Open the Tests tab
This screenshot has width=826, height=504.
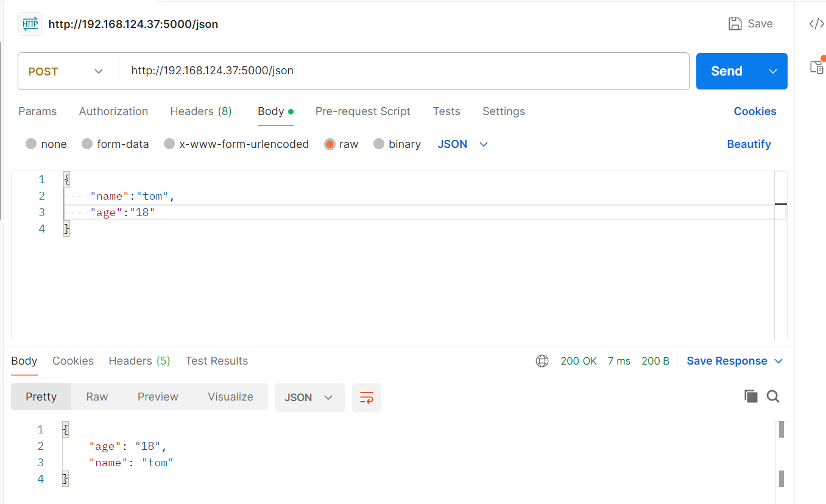[447, 111]
